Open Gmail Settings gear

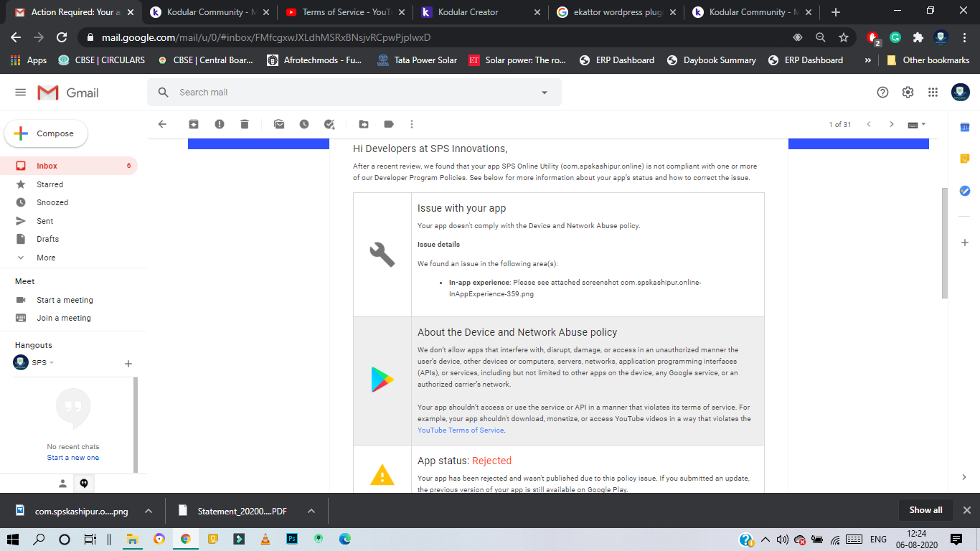pyautogui.click(x=908, y=93)
